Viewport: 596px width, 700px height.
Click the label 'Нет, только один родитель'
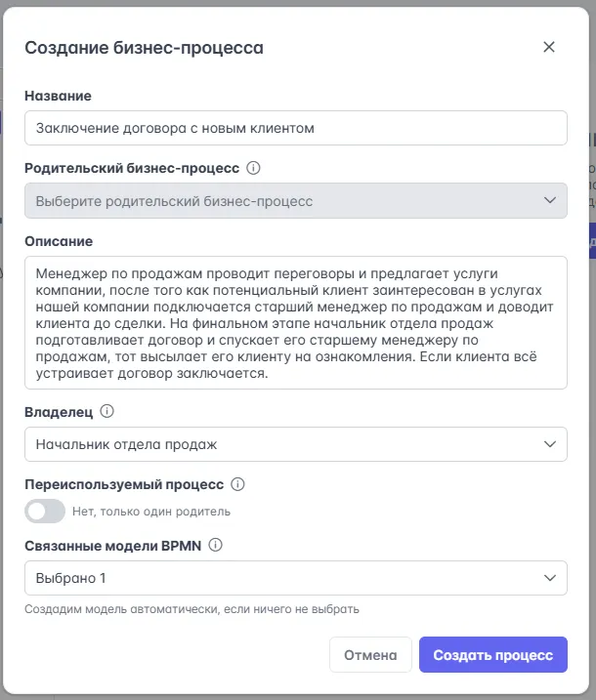[x=151, y=512]
